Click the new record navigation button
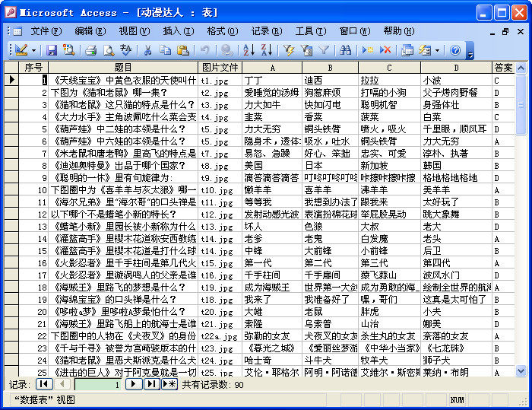532x410 pixels. coord(169,384)
